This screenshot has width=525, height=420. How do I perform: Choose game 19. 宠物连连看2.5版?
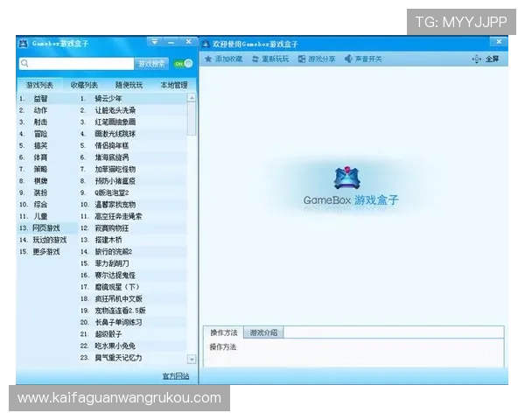point(133,311)
